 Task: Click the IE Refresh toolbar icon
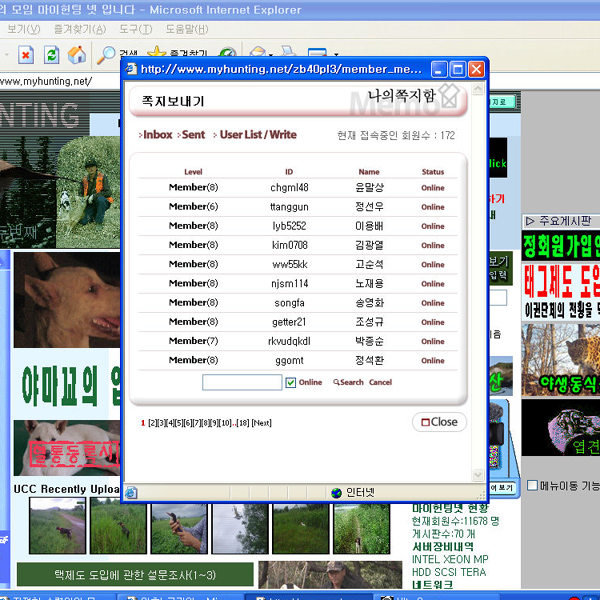50,54
